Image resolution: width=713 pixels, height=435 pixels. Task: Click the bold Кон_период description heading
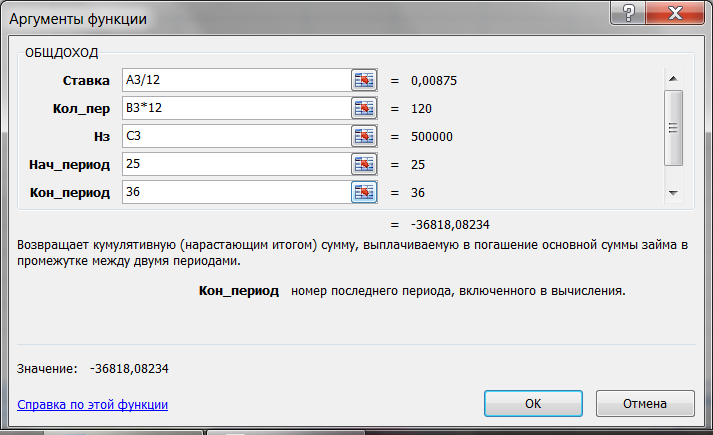[x=239, y=291]
